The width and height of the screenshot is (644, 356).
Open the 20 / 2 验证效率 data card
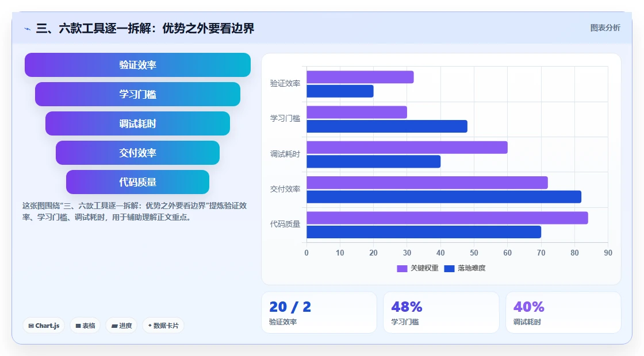[319, 312]
